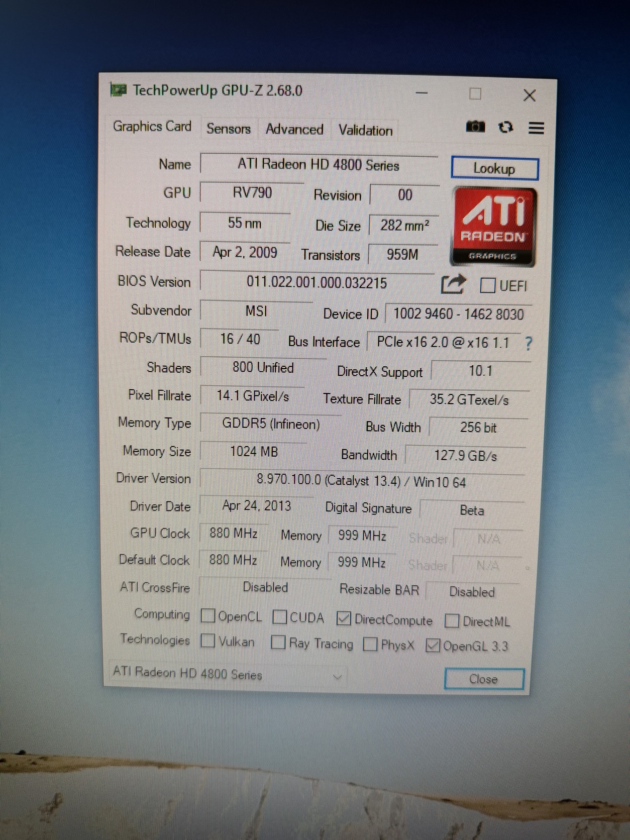Open the GPU selection dropdown
This screenshot has height=840, width=630.
[227, 675]
